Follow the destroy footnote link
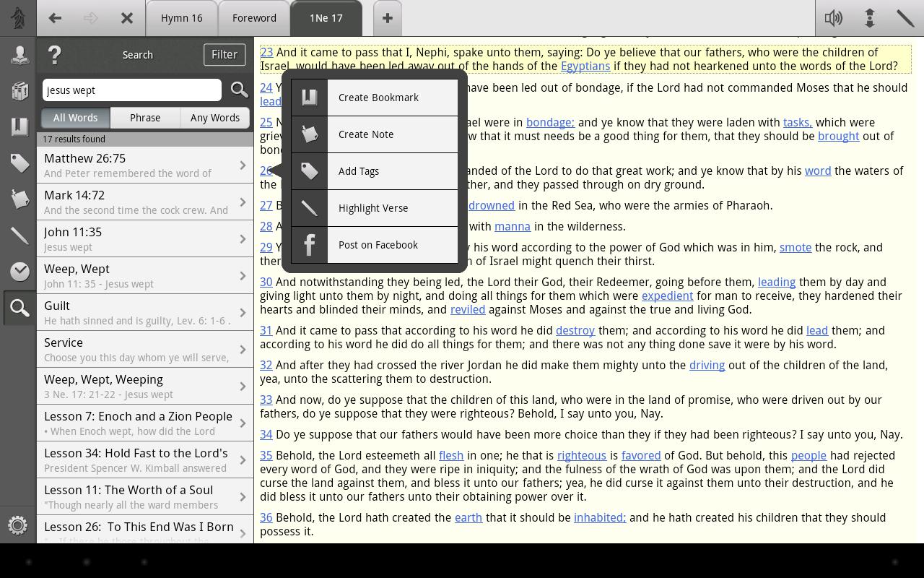This screenshot has height=578, width=924. [x=575, y=330]
